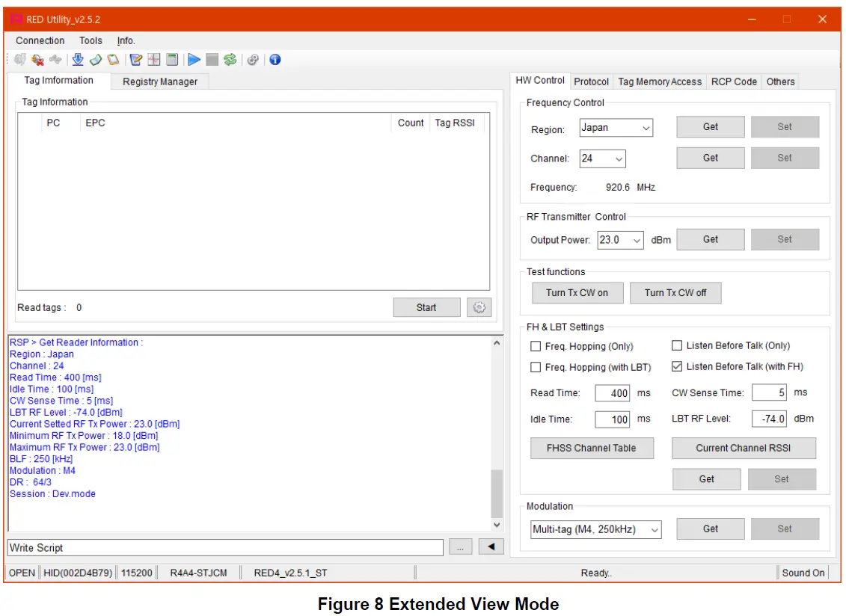Click the clipboard icon in toolbar

pyautogui.click(x=113, y=60)
